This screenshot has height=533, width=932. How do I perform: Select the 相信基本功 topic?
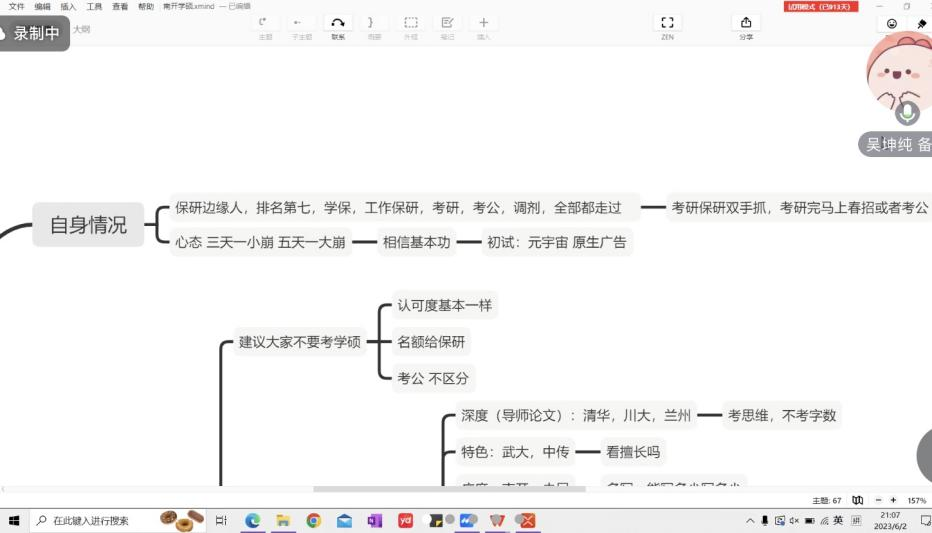416,242
